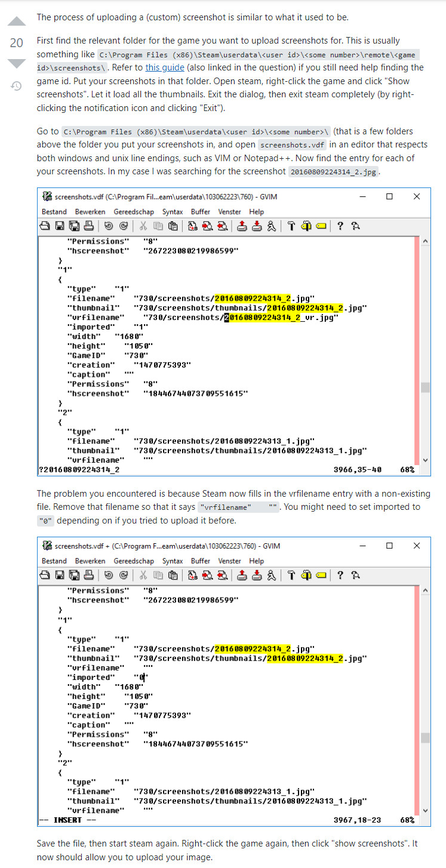This screenshot has height=868, width=446.
Task: Click the inline code "screenshots.vdf" in the answer
Action: 293,145
